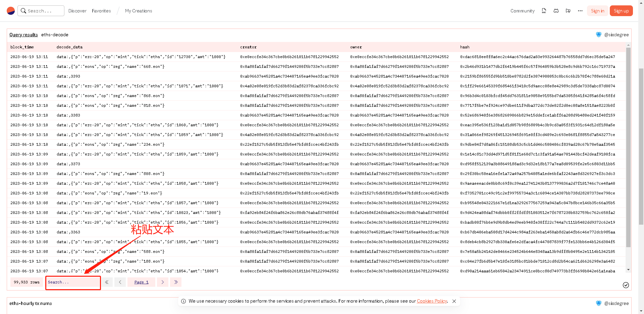
Task: Dismiss the cookies notice banner
Action: coord(454,301)
